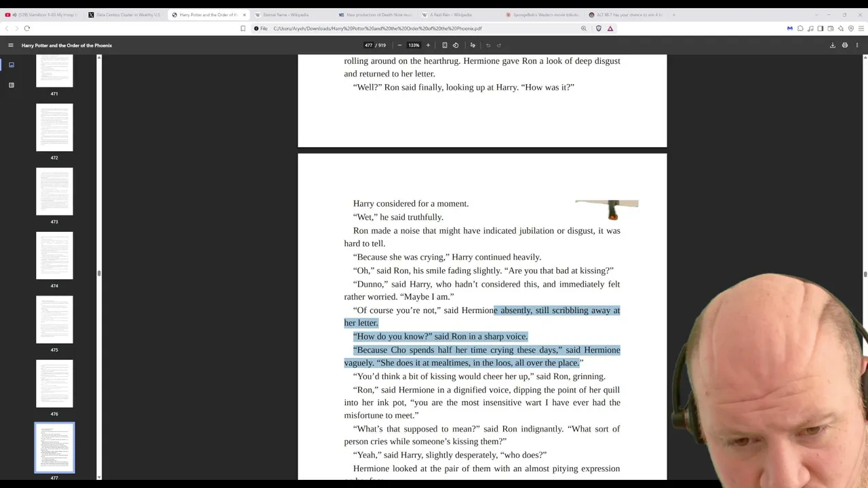
Task: Open the media playlist music note icon
Action: pos(810,28)
